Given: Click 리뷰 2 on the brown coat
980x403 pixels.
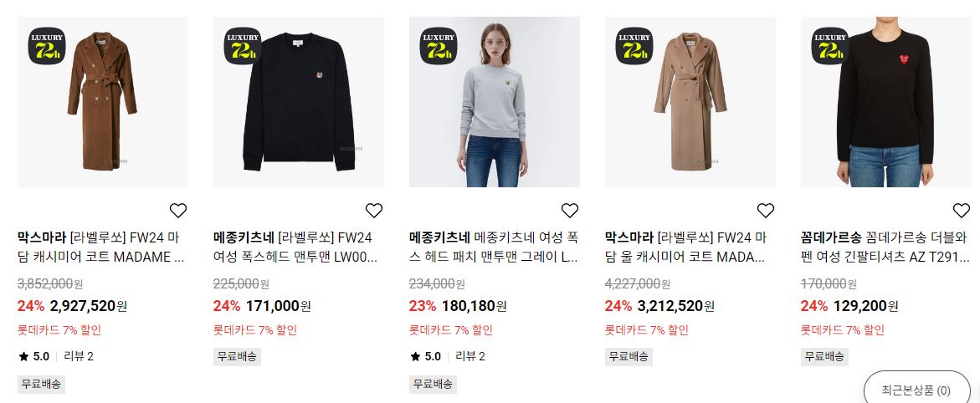Looking at the screenshot, I should (79, 357).
